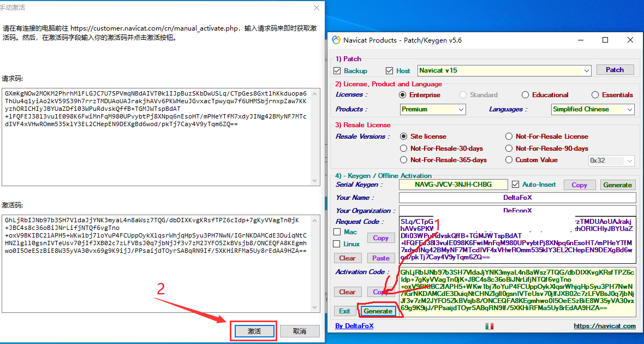
Task: Disable the Auto-Insert checkbox
Action: pyautogui.click(x=516, y=185)
